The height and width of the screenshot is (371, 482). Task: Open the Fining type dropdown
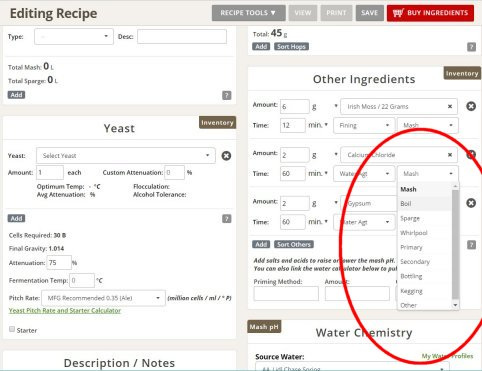point(364,125)
